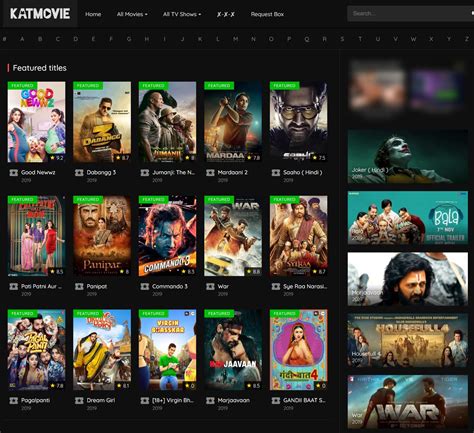The height and width of the screenshot is (433, 474).
Task: Open the Dabangg 3 poster
Action: [x=102, y=122]
